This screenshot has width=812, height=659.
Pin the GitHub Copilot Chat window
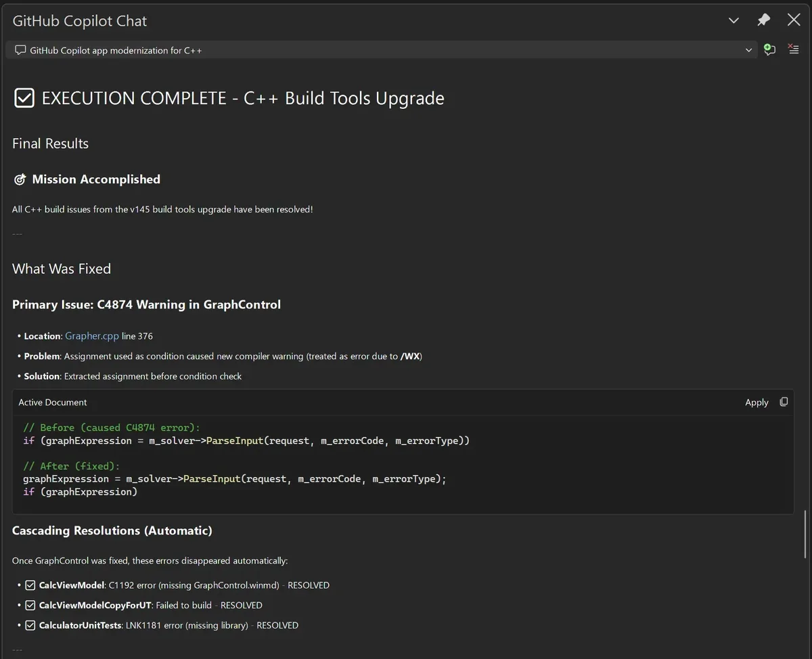pyautogui.click(x=764, y=20)
